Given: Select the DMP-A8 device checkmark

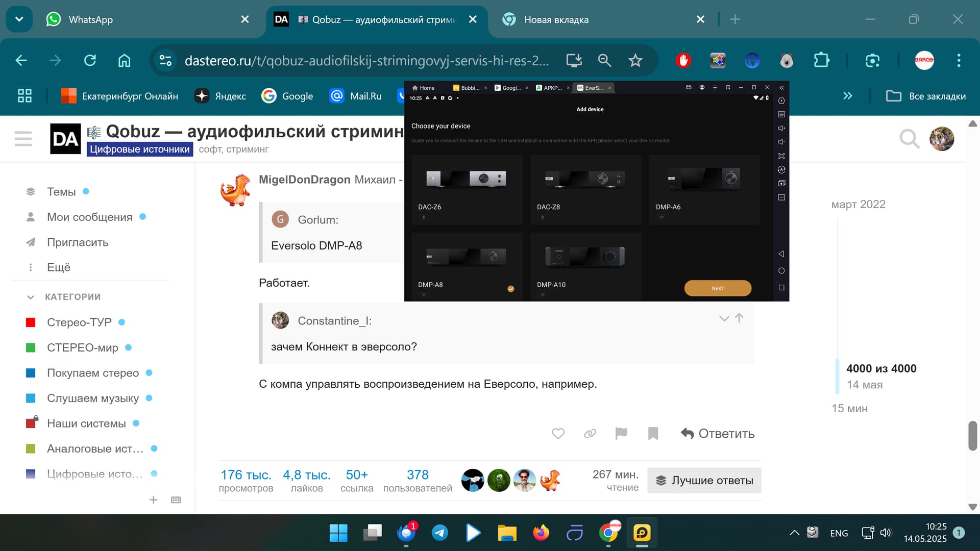Looking at the screenshot, I should [x=510, y=289].
